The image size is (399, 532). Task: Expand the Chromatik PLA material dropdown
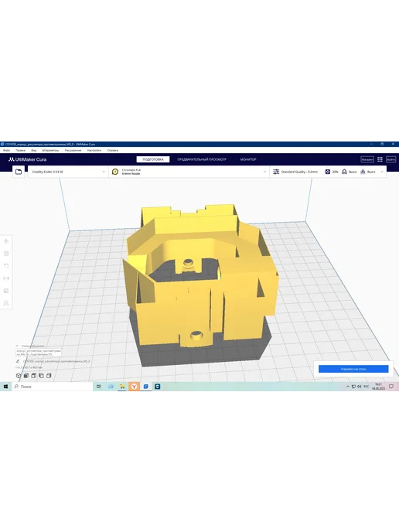coord(189,172)
